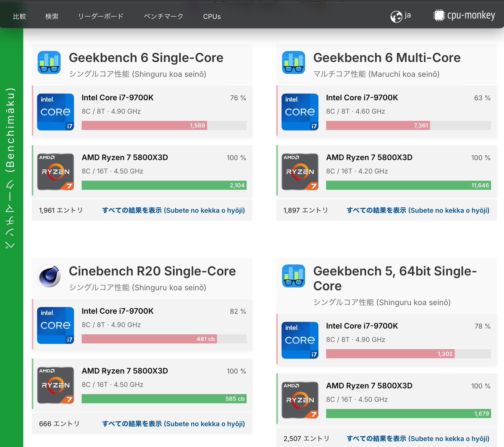Show all results for Geekbench 5 (2,507 entries)
This screenshot has width=504, height=447.
tap(418, 439)
